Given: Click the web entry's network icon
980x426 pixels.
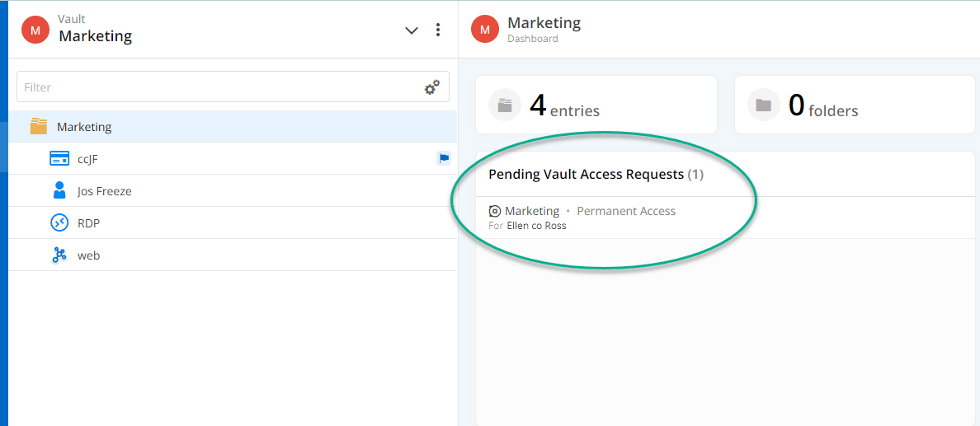Looking at the screenshot, I should click(x=59, y=255).
